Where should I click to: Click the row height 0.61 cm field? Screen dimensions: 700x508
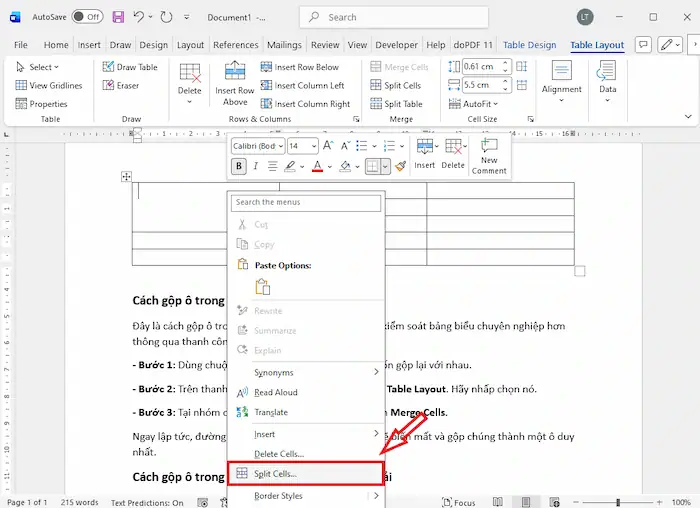(481, 67)
